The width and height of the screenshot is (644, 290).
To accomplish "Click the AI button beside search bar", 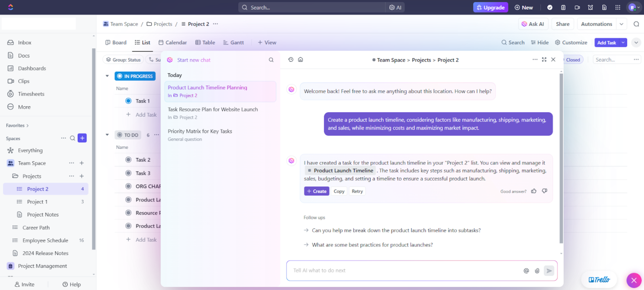I will click(x=395, y=7).
